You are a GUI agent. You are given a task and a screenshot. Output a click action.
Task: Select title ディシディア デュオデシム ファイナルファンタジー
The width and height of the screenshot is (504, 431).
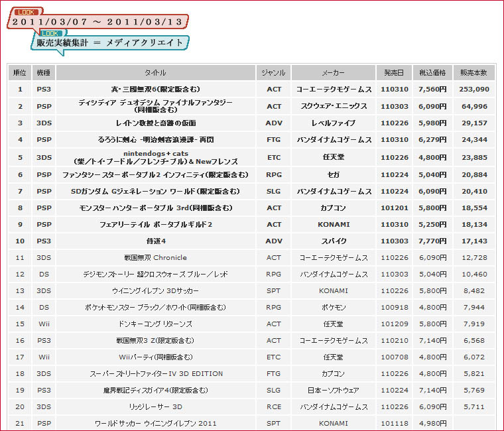156,103
